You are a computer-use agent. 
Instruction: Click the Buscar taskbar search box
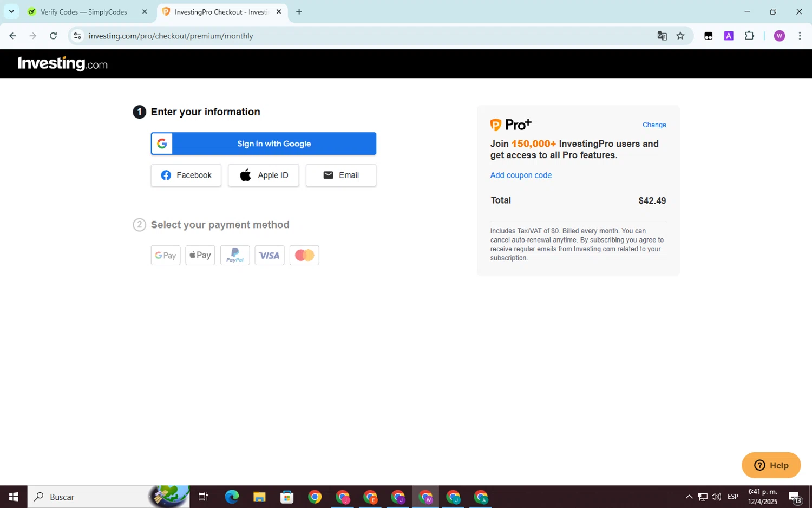point(108,497)
